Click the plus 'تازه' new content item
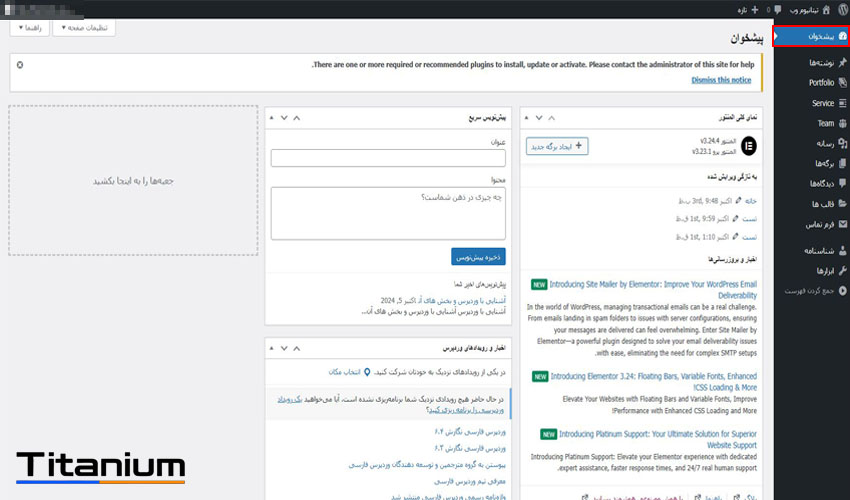 749,10
